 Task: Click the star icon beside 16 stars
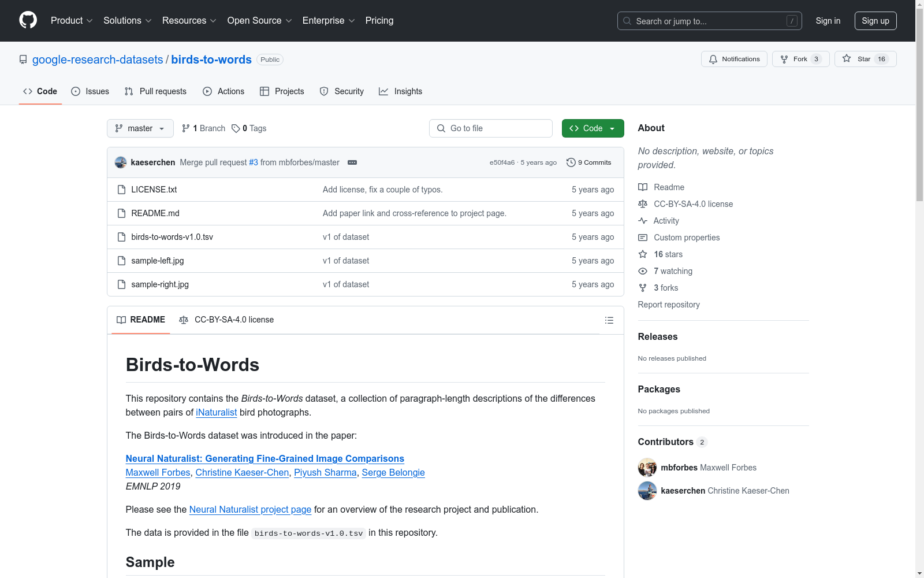pos(643,254)
